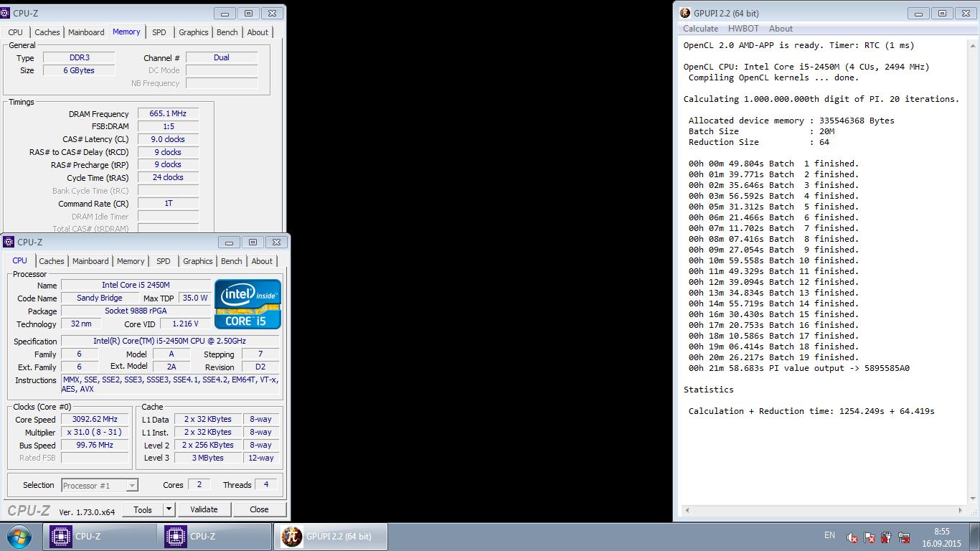The image size is (980, 551).
Task: Click the Name field Intel Core i5 2450M
Action: 136,285
